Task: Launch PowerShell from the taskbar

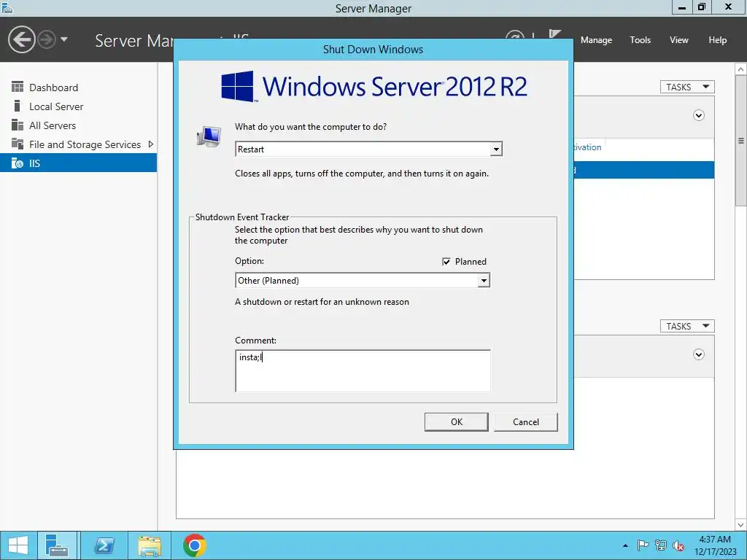Action: [x=104, y=545]
